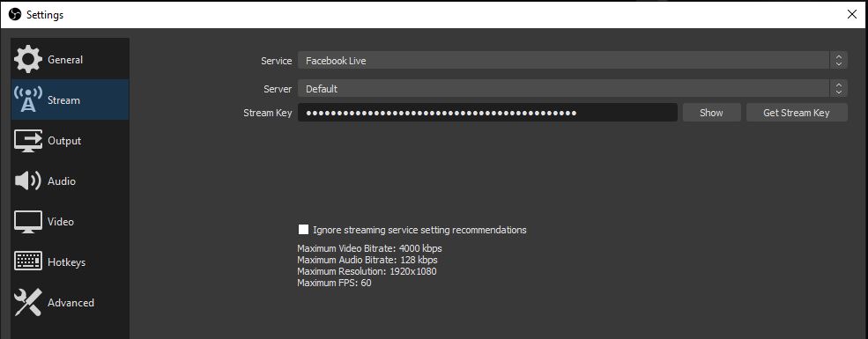Open Video settings monitor icon
The height and width of the screenshot is (339, 868).
[x=27, y=222]
